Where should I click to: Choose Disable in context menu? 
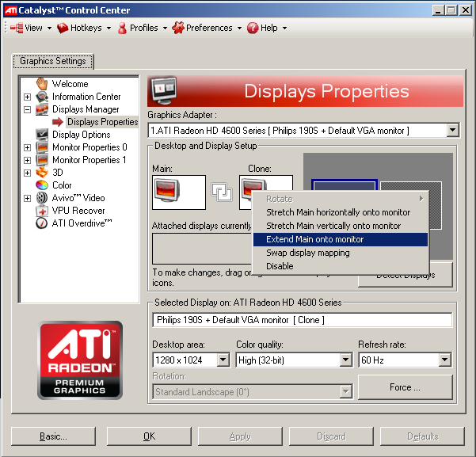coord(341,266)
